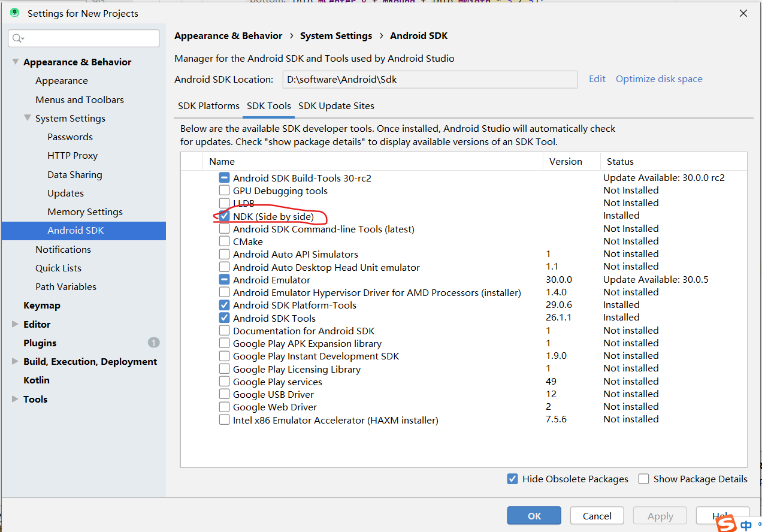This screenshot has height=532, width=762.
Task: Expand the Tools section arrow
Action: click(x=15, y=399)
